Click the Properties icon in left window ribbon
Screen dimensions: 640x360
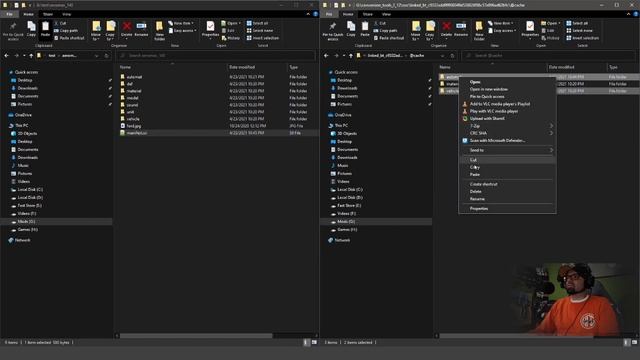(x=210, y=29)
